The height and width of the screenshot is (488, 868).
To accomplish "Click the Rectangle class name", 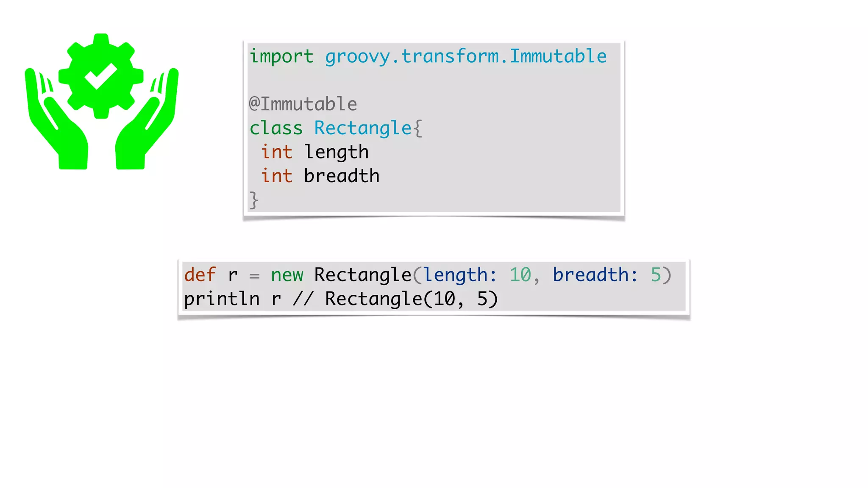I will (363, 128).
